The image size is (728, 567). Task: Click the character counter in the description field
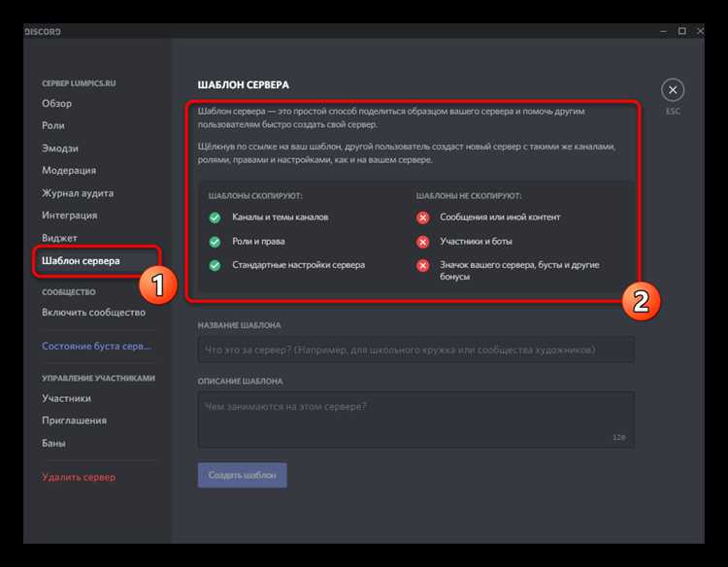[619, 437]
